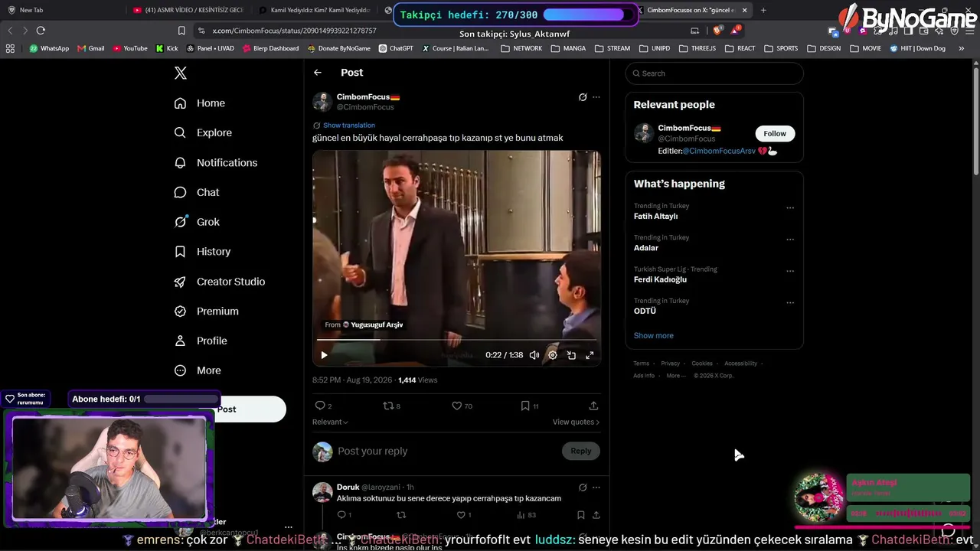
Task: Bookmark Doruk's comment
Action: click(581, 515)
